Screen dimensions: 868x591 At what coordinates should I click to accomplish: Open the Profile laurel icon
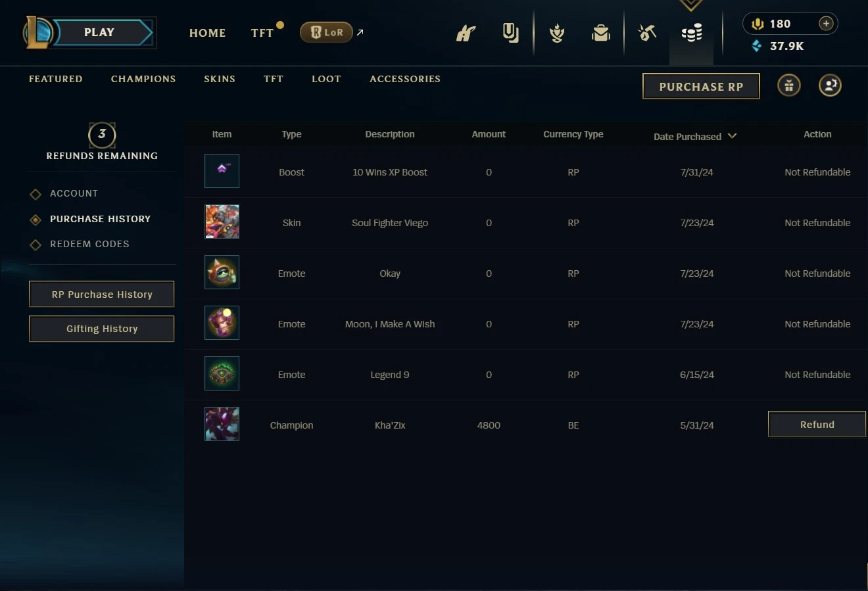557,32
